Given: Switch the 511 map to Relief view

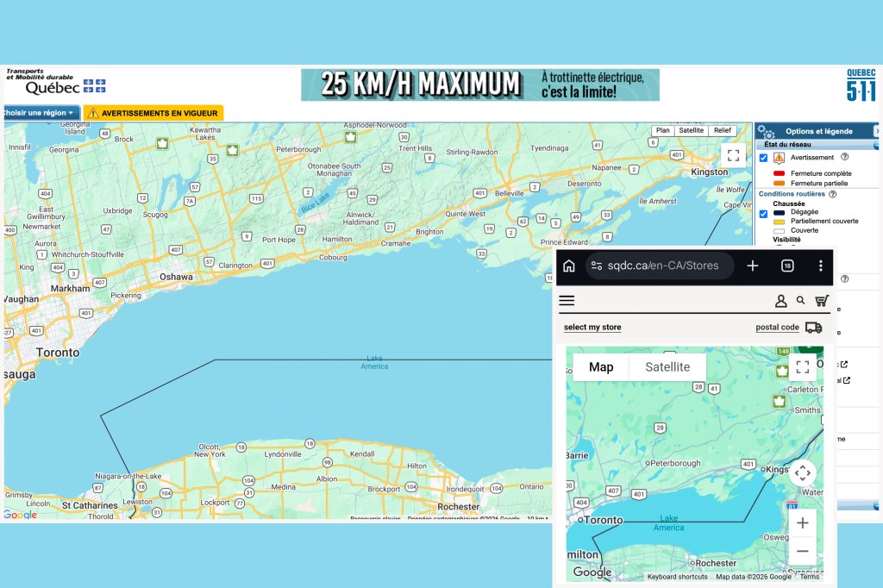Looking at the screenshot, I should pyautogui.click(x=722, y=130).
